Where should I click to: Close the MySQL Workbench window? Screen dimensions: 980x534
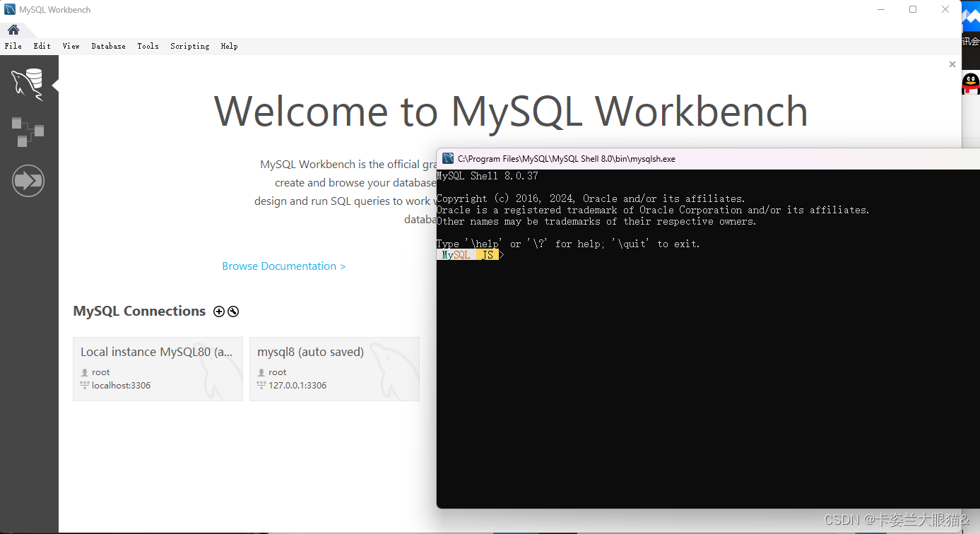coord(945,10)
